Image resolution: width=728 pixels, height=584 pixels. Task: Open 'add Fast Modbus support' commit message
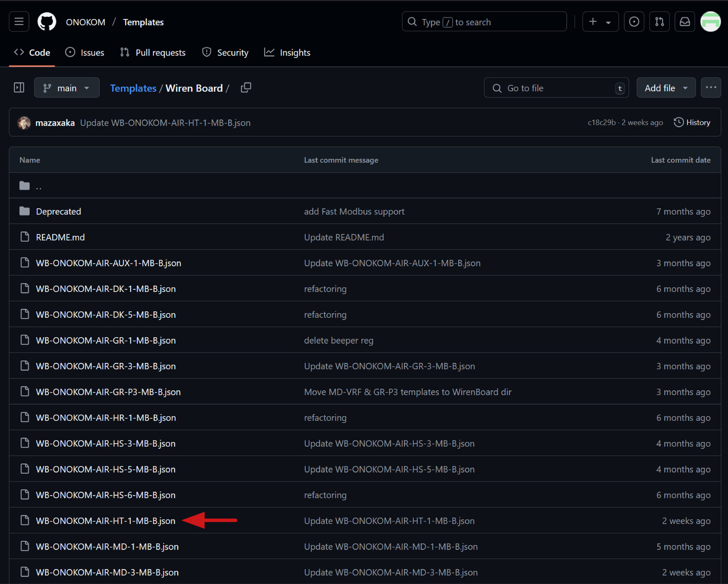click(354, 211)
